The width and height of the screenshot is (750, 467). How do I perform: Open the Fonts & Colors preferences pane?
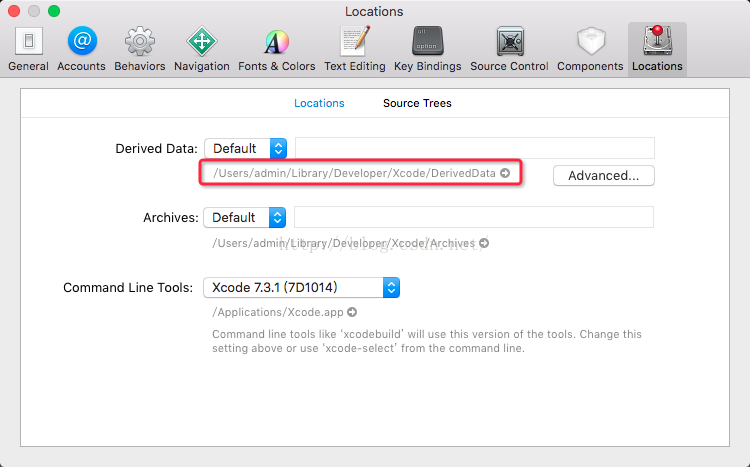pyautogui.click(x=276, y=49)
